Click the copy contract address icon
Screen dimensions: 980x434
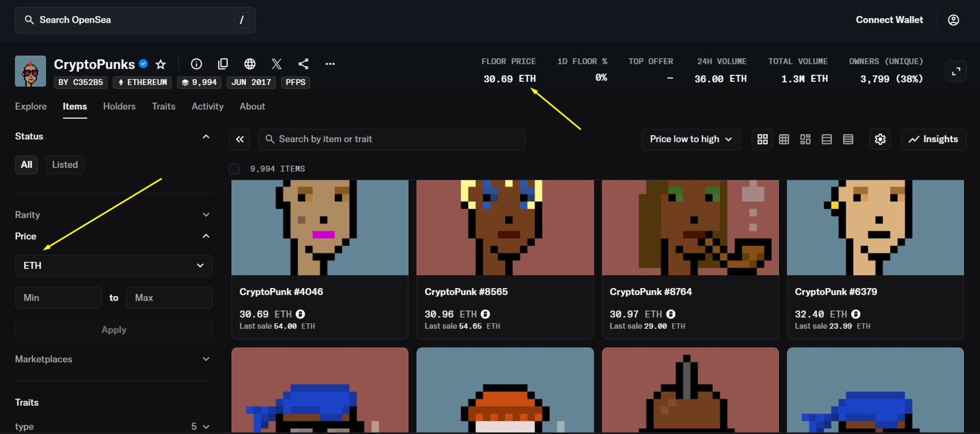(x=223, y=64)
